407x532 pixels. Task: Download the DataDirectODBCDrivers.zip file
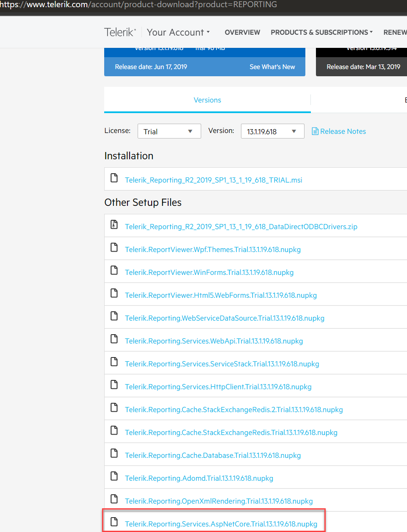[241, 227]
